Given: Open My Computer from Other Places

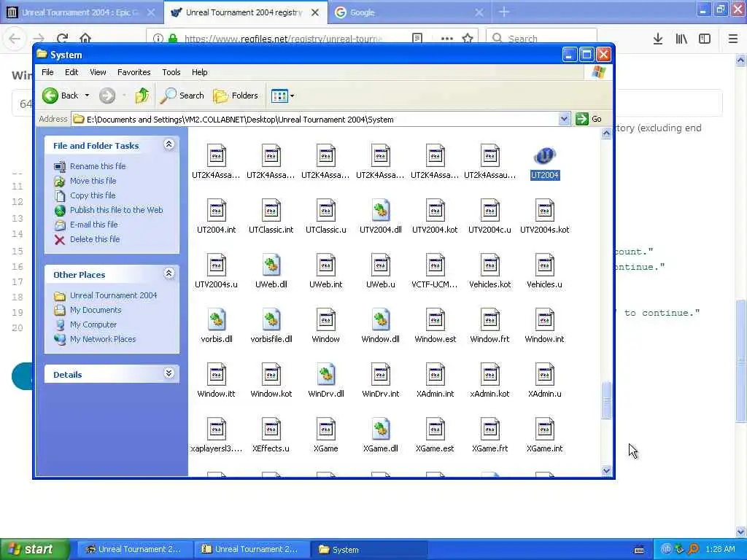Looking at the screenshot, I should point(93,324).
